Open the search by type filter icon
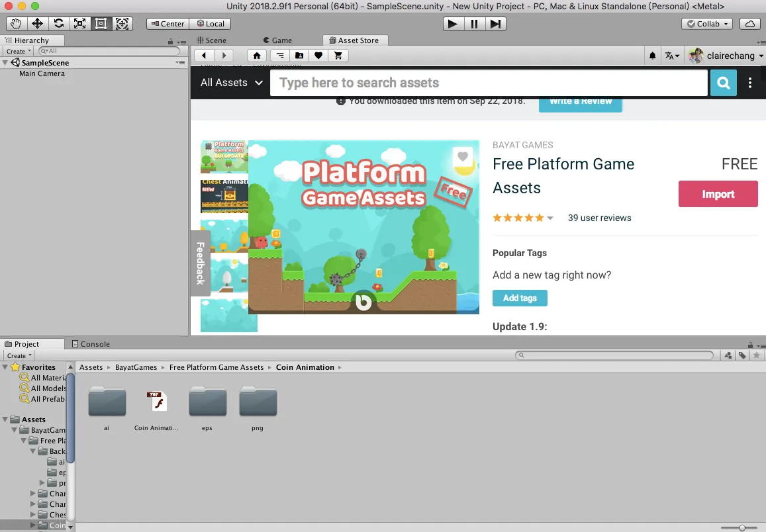Viewport: 766px width, 532px height. click(728, 355)
